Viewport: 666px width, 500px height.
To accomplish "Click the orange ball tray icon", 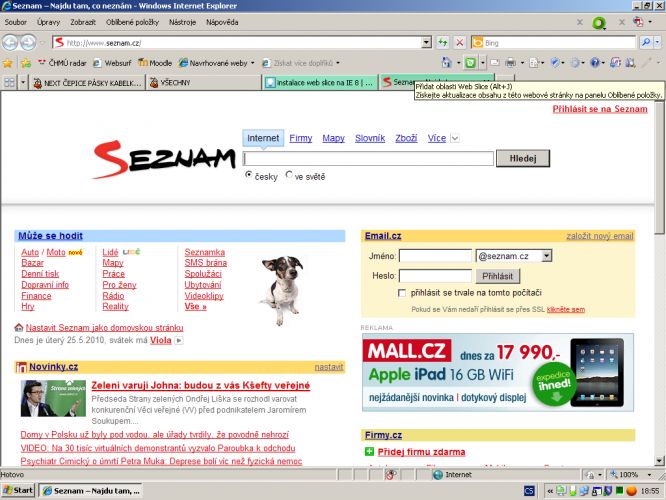I will (632, 491).
